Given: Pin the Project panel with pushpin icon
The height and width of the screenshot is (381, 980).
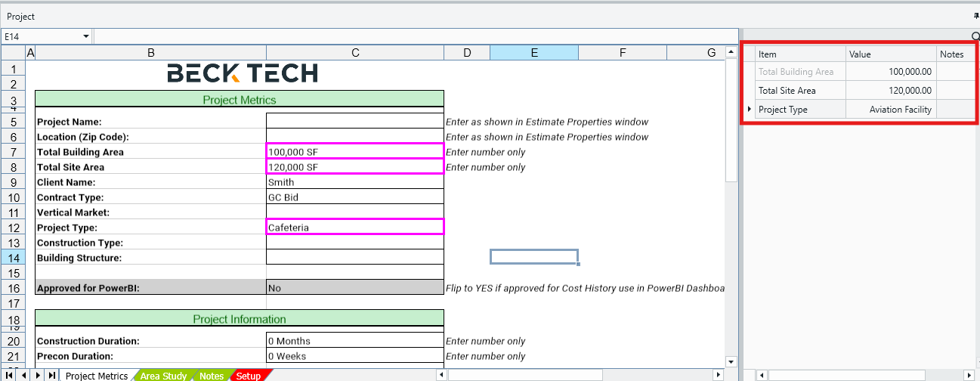Looking at the screenshot, I should 976,16.
